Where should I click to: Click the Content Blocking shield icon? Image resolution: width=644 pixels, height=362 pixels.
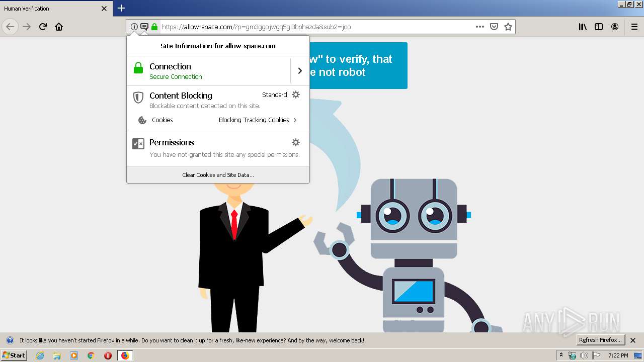[138, 97]
